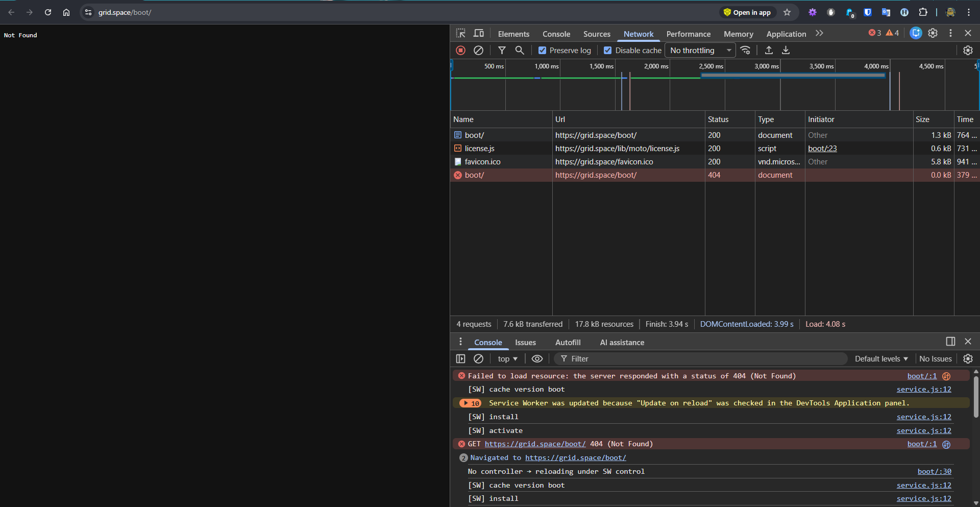Screen dimensions: 980x507
Task: Open service.js:12 link beside cache version boot
Action: point(923,389)
